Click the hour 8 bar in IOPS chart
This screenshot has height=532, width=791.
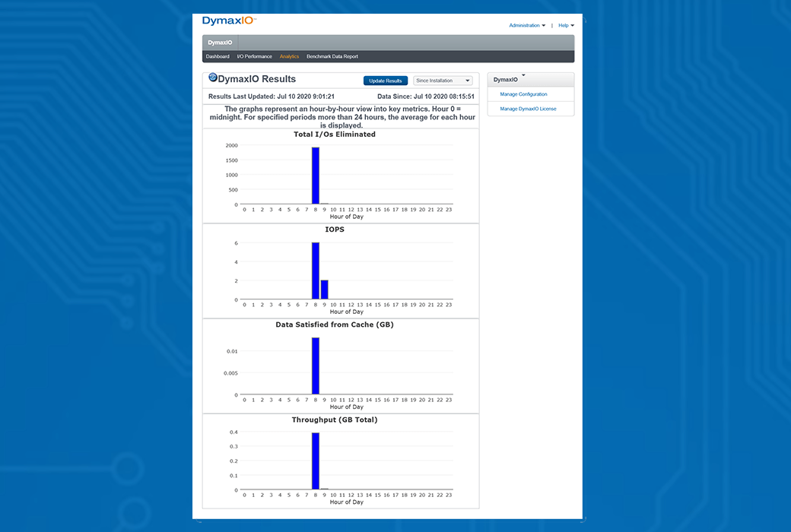(x=316, y=271)
